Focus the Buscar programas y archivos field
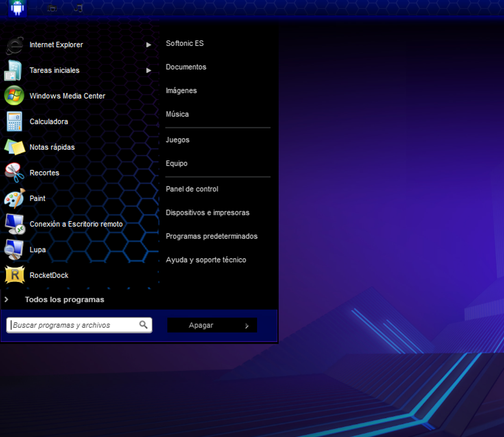Screen dimensions: 504x437 click(79, 325)
